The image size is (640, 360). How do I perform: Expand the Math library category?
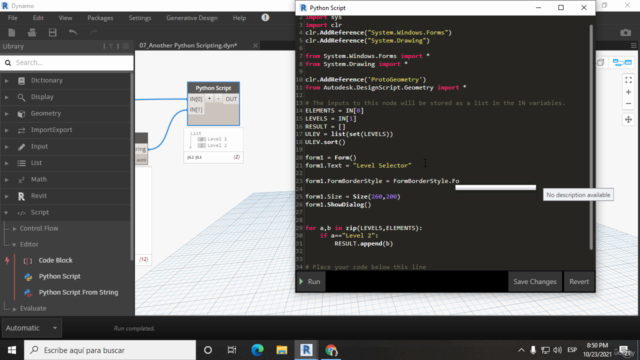point(7,180)
